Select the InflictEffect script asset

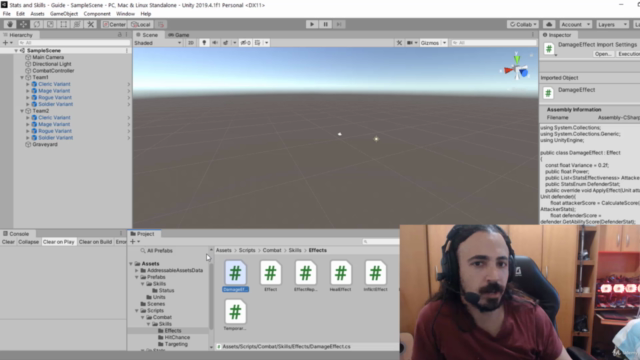(x=376, y=276)
